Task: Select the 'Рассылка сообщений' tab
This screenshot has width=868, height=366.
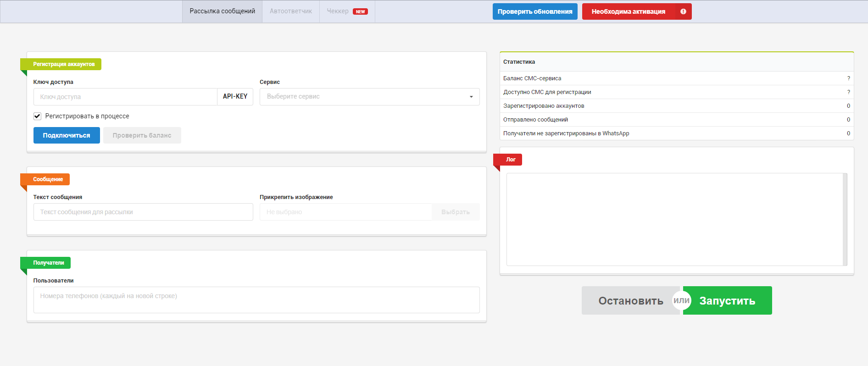Action: pos(222,11)
